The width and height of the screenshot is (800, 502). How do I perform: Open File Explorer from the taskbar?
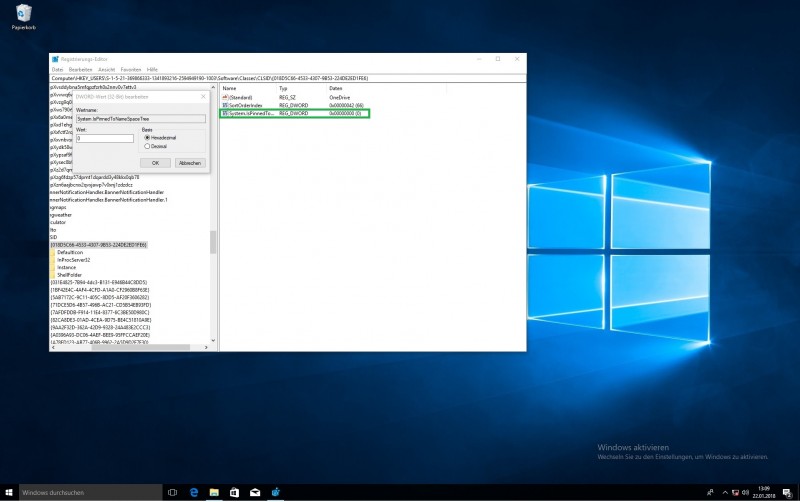pyautogui.click(x=214, y=493)
